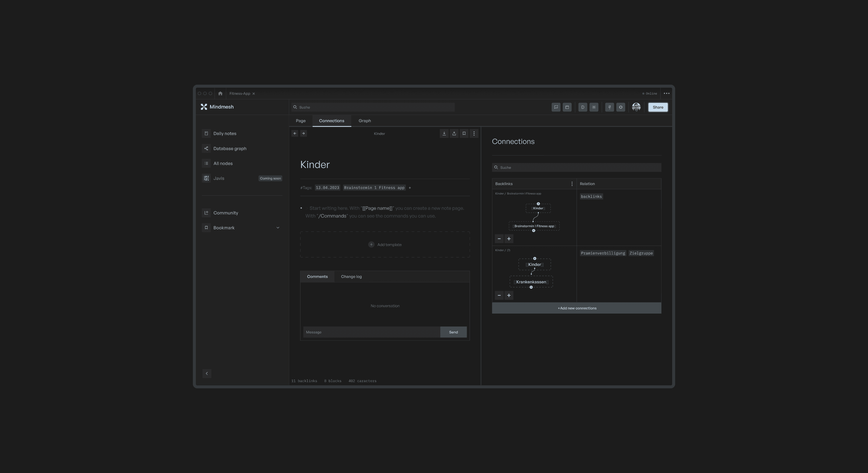This screenshot has height=473, width=868.
Task: Open the new comment chat icon
Action: (x=556, y=107)
